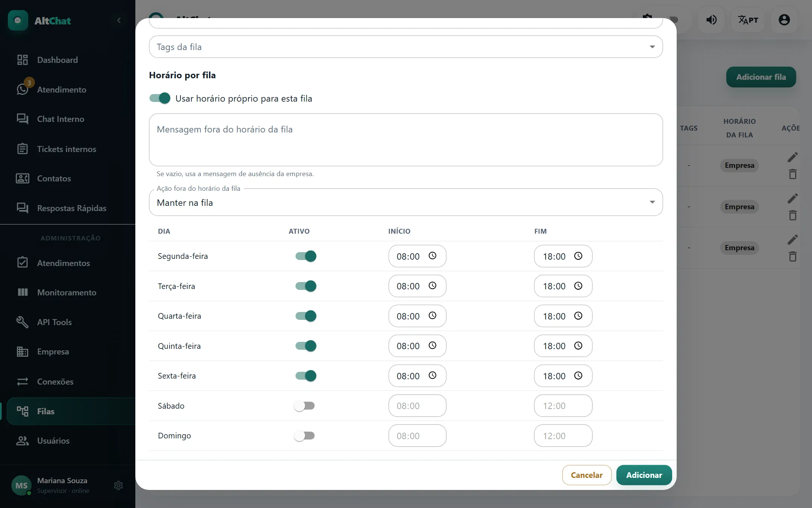Click the clock icon in Segunda-feira início
The height and width of the screenshot is (508, 812).
point(432,256)
